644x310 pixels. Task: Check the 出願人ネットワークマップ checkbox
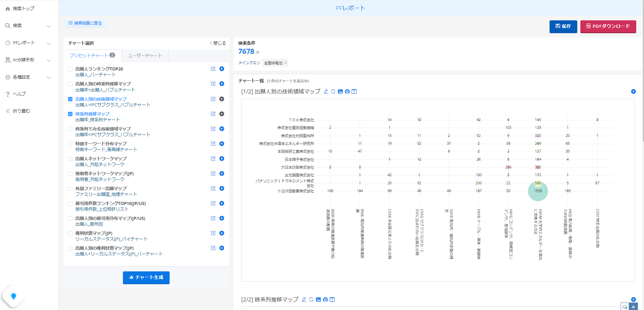coord(70,159)
